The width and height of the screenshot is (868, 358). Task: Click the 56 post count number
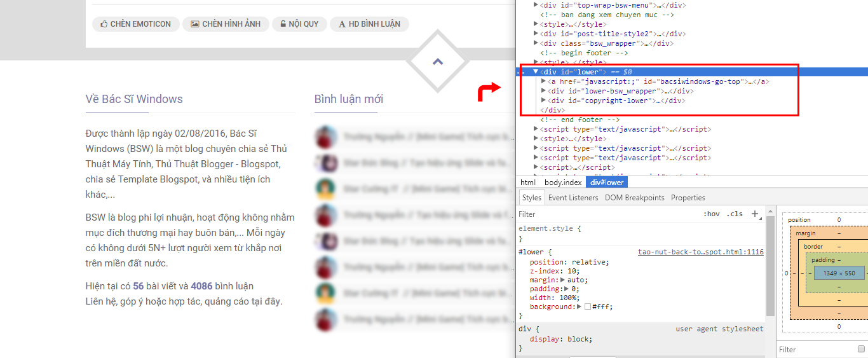point(138,286)
